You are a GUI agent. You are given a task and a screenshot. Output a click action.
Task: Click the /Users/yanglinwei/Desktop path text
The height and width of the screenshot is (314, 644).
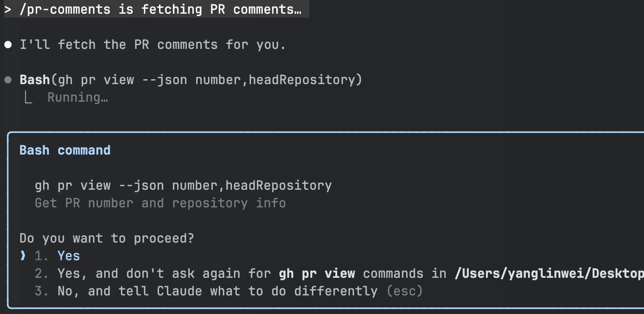(549, 273)
